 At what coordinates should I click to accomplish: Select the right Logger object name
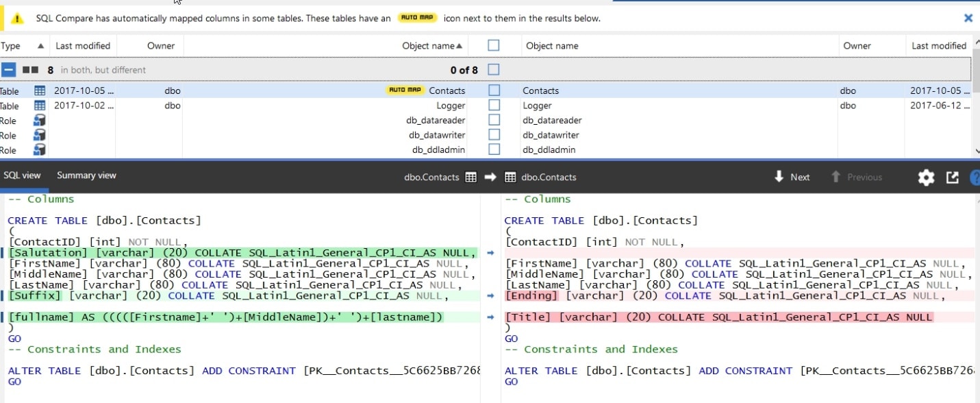pyautogui.click(x=537, y=106)
